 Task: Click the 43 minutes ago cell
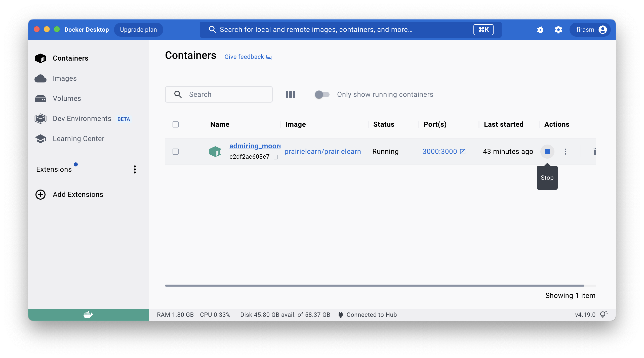click(x=508, y=152)
